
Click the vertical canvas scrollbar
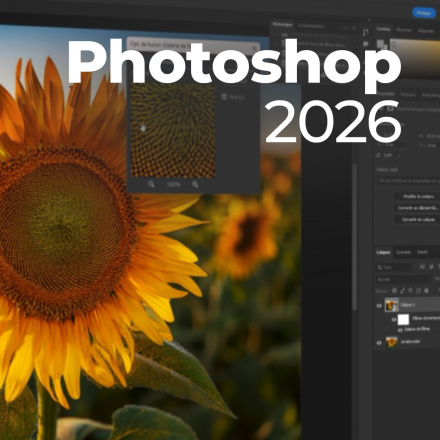(x=354, y=237)
